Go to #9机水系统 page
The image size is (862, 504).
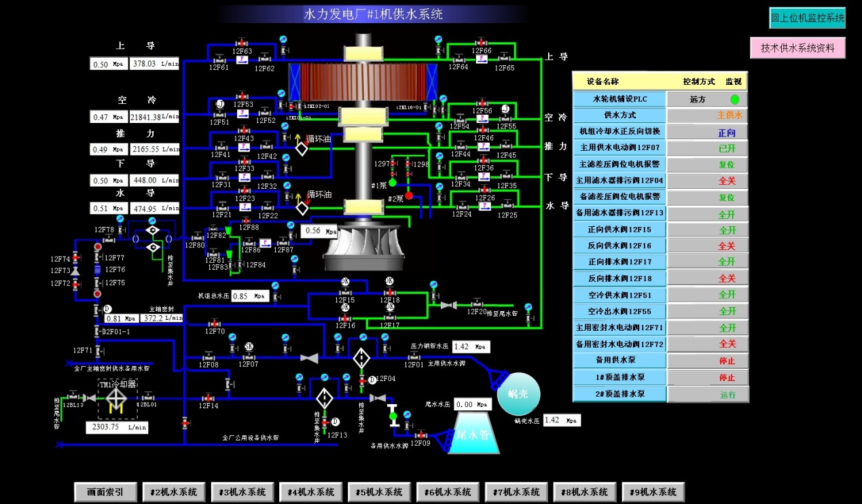[653, 492]
